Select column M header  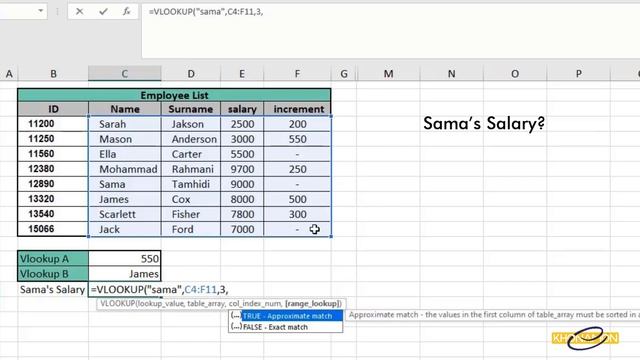(x=388, y=74)
